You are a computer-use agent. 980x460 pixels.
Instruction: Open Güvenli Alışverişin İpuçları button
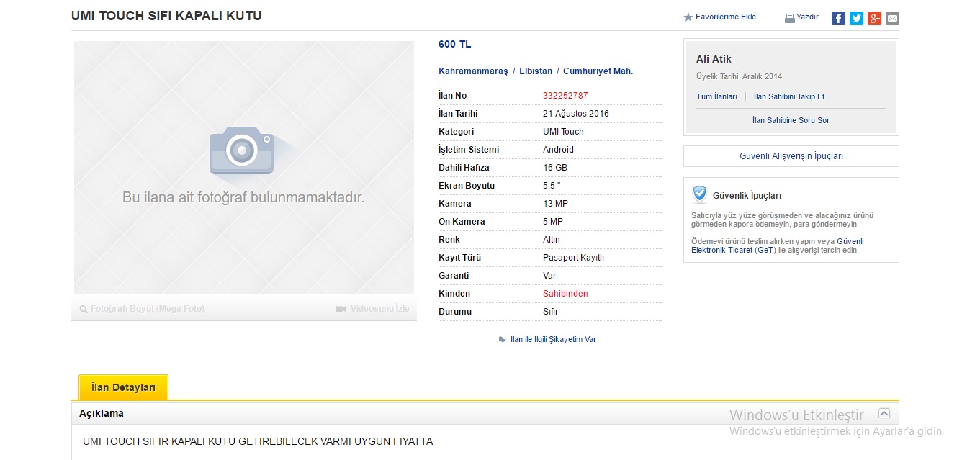coord(791,156)
